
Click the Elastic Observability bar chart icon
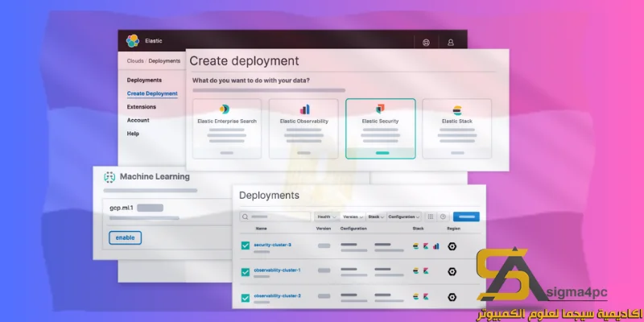point(305,109)
